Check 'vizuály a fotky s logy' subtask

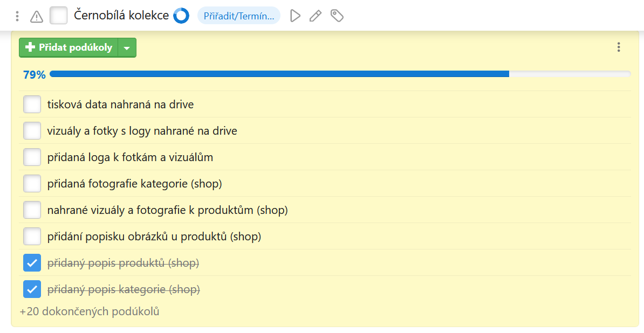click(x=32, y=131)
